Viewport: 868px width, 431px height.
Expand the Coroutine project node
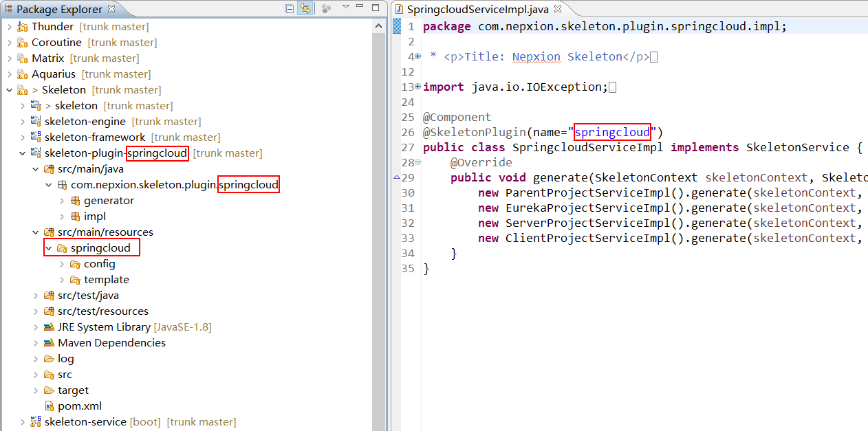(9, 43)
